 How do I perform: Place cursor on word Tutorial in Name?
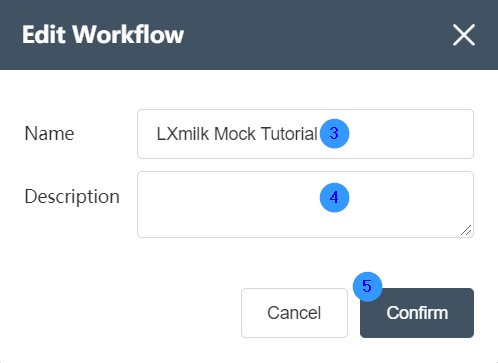(x=289, y=134)
